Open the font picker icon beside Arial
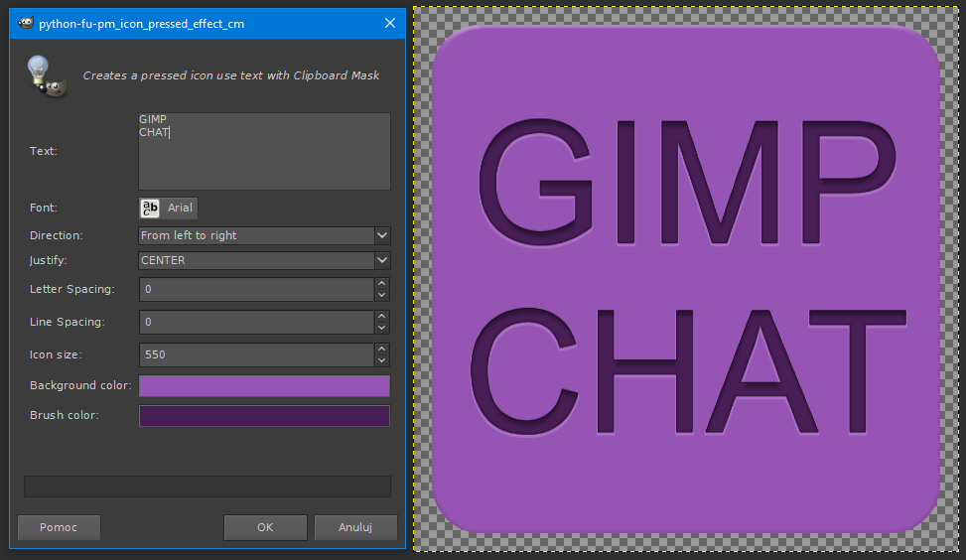The height and width of the screenshot is (560, 966). point(150,209)
